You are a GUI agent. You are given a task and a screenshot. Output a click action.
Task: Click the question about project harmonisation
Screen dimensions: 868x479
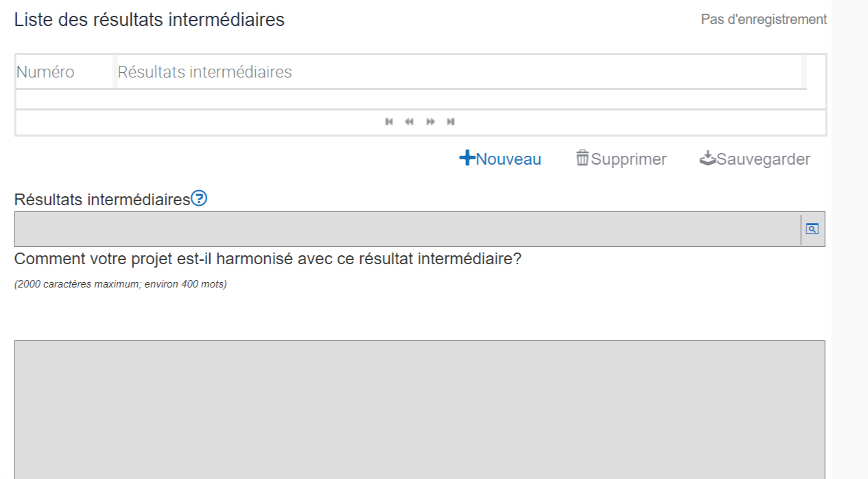268,259
